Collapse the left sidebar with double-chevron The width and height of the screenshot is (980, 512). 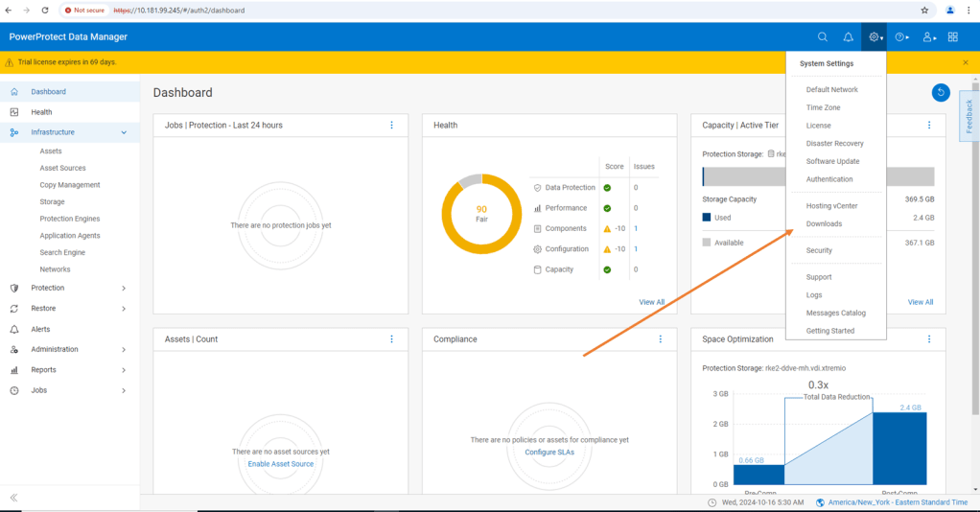(13, 498)
